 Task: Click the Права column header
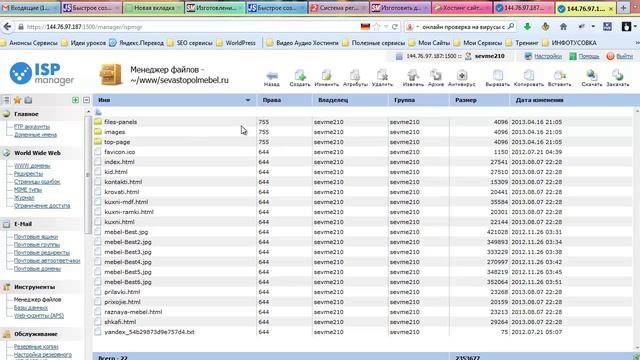point(284,100)
